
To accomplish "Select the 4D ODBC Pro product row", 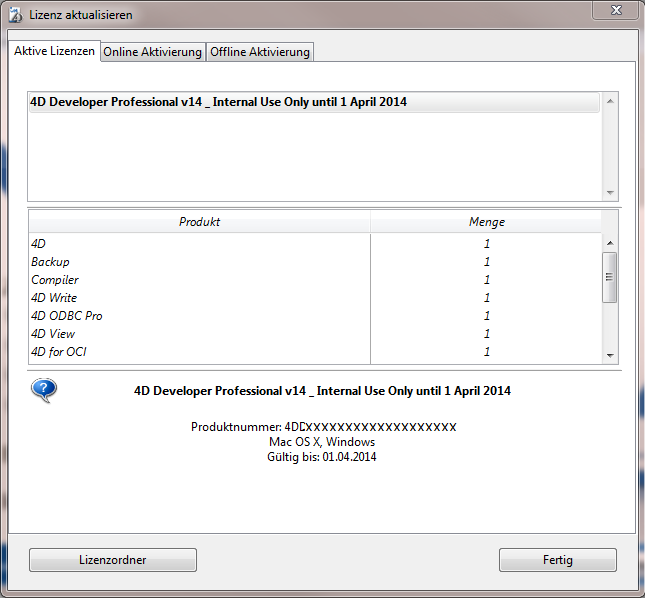I will 315,316.
